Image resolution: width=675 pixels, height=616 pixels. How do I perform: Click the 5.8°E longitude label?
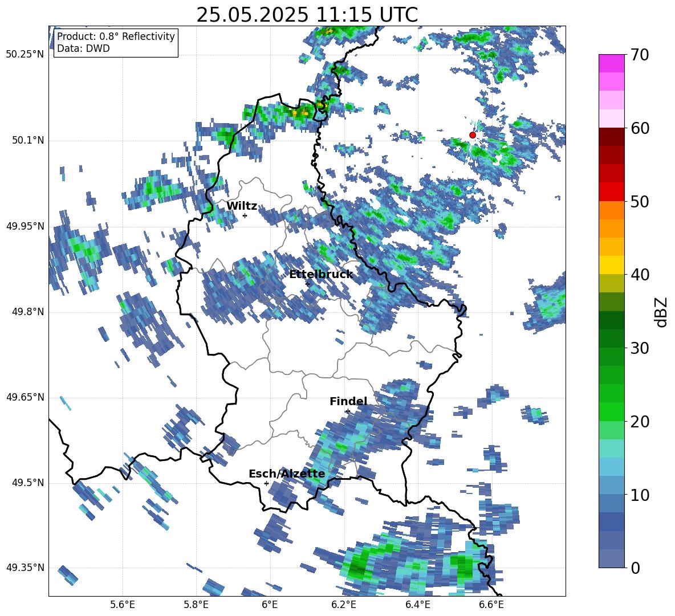pyautogui.click(x=196, y=605)
